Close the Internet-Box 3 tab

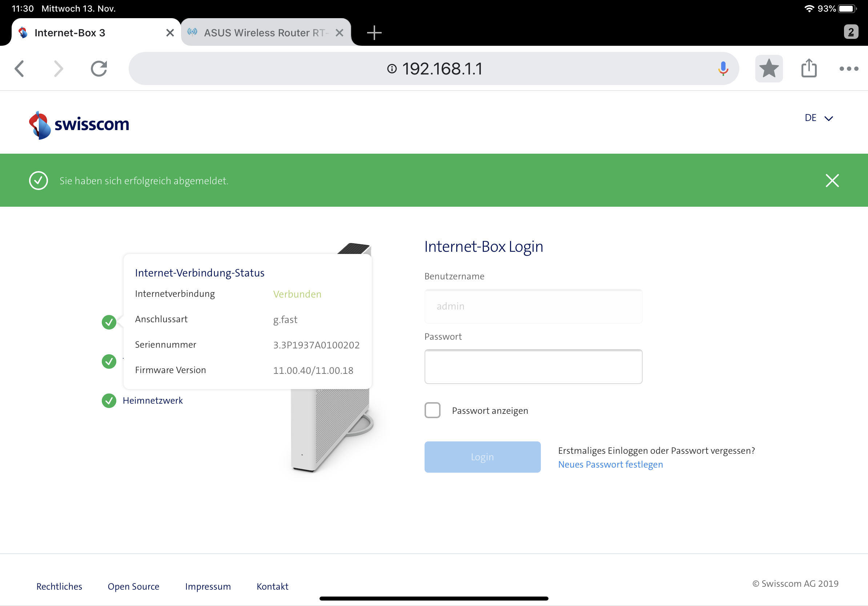(170, 33)
